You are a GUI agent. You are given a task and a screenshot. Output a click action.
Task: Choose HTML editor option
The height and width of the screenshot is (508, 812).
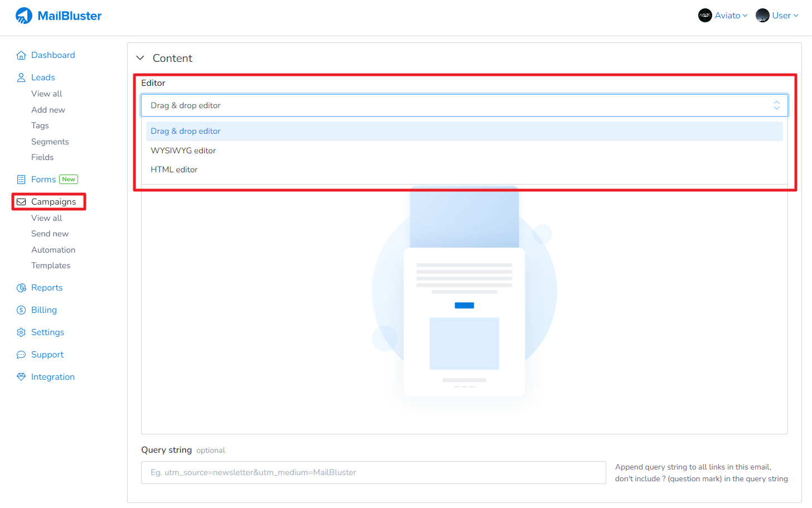[464, 170]
